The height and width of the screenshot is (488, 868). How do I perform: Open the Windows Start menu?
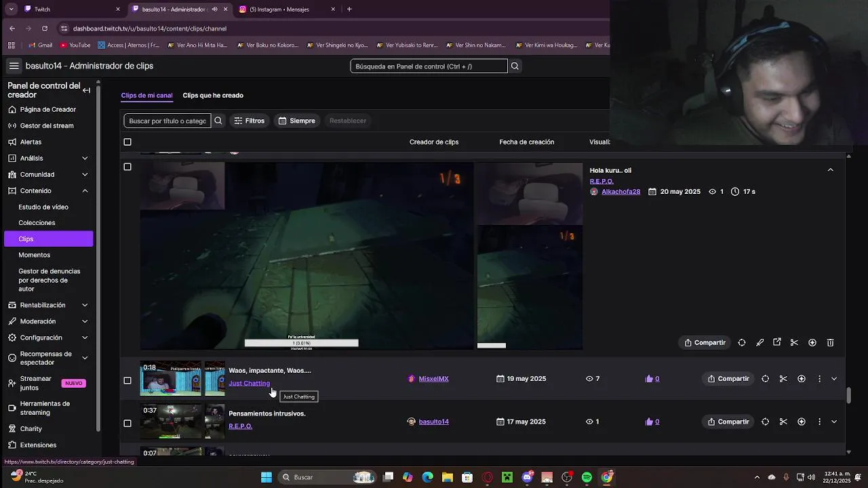click(267, 477)
